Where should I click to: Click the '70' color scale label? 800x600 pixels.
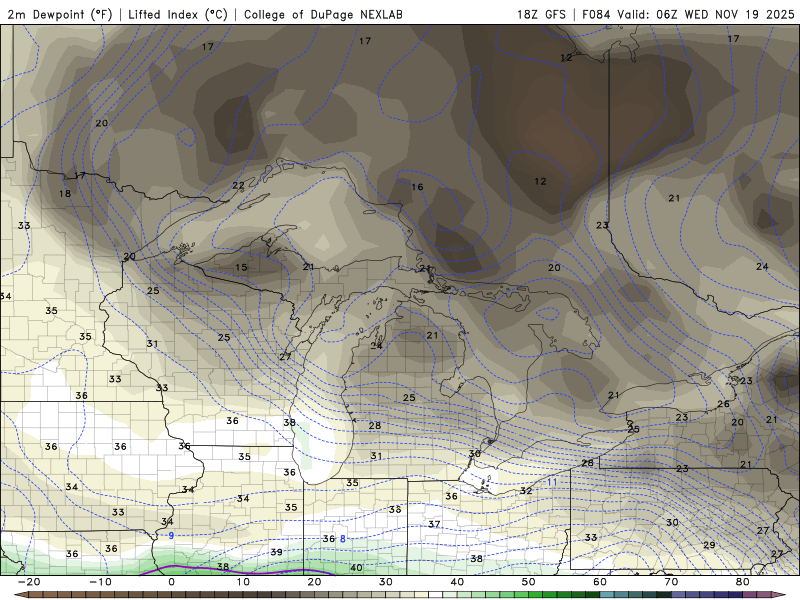point(671,582)
